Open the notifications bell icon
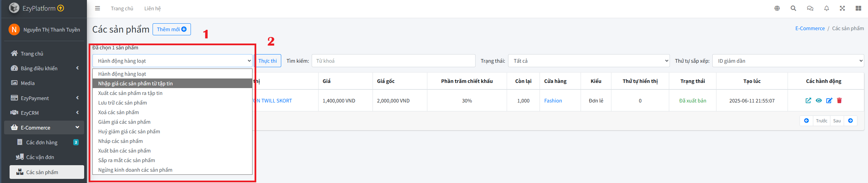Image resolution: width=868 pixels, height=183 pixels. pyautogui.click(x=827, y=9)
